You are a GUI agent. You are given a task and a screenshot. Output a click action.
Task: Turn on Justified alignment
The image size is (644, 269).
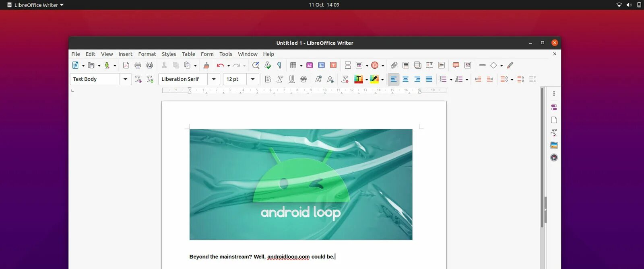point(429,79)
